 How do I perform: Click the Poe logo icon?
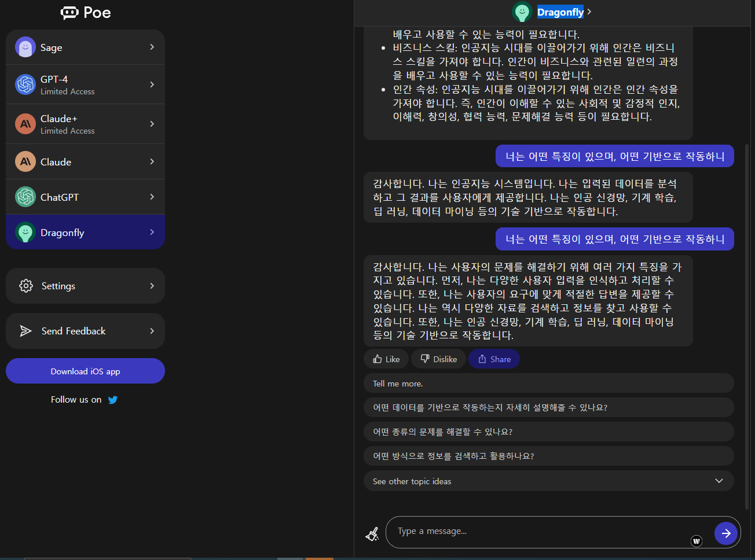[x=69, y=13]
